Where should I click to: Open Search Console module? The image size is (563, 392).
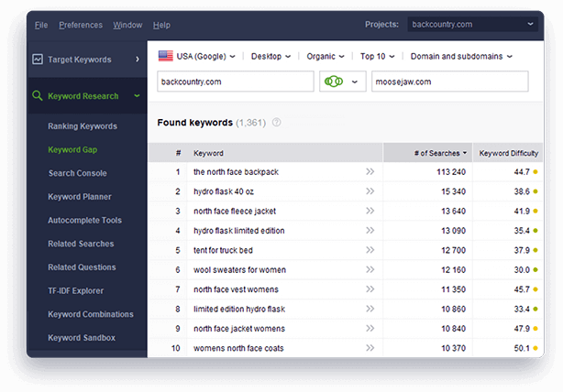click(x=78, y=173)
